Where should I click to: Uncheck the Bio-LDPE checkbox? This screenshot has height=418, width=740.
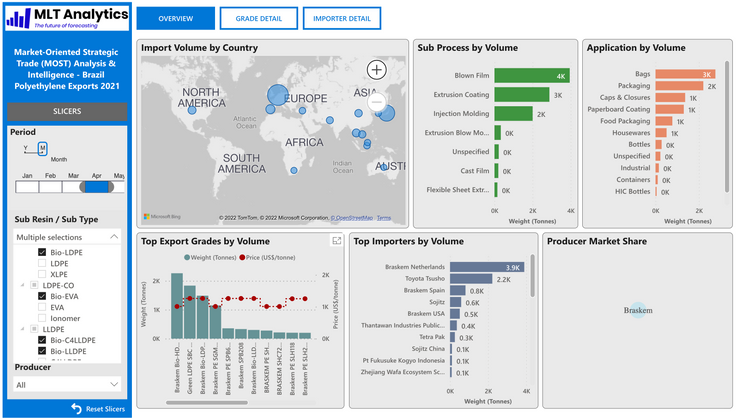click(42, 253)
